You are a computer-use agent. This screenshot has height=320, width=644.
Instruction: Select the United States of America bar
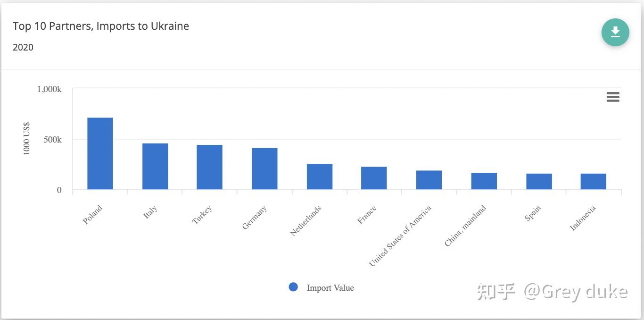pos(429,180)
